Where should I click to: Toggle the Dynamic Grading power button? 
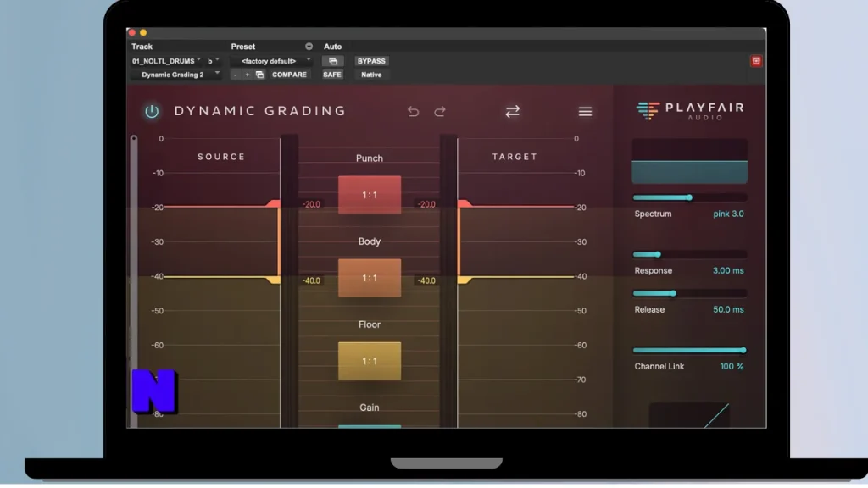point(152,111)
